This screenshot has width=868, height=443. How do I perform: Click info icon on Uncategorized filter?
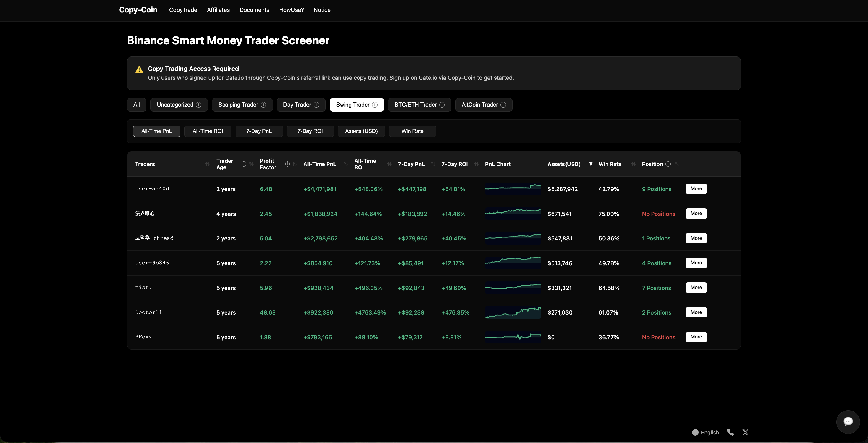tap(198, 105)
